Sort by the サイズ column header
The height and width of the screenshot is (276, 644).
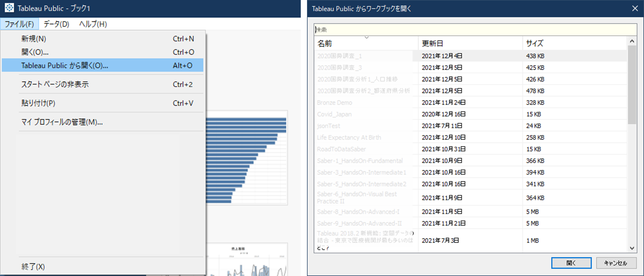[x=574, y=43]
